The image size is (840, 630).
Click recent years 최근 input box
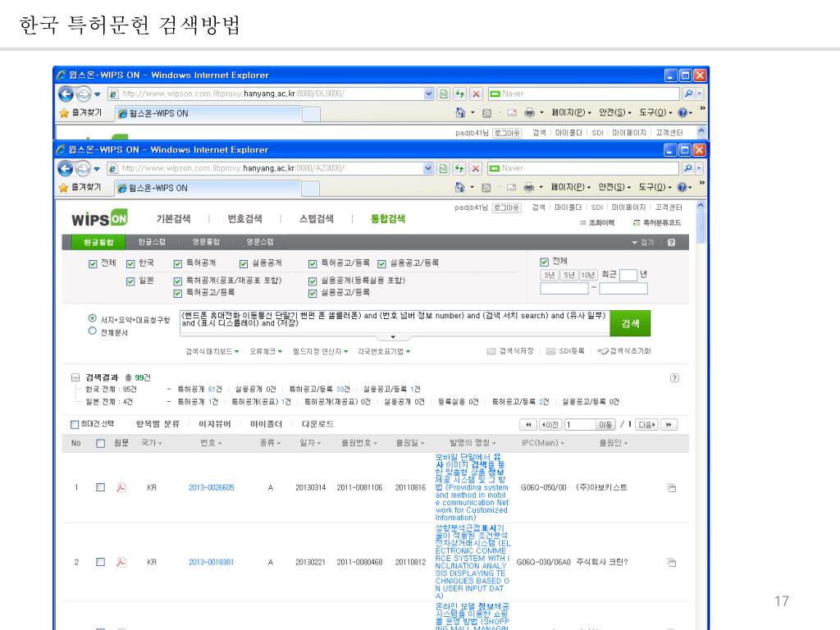628,275
